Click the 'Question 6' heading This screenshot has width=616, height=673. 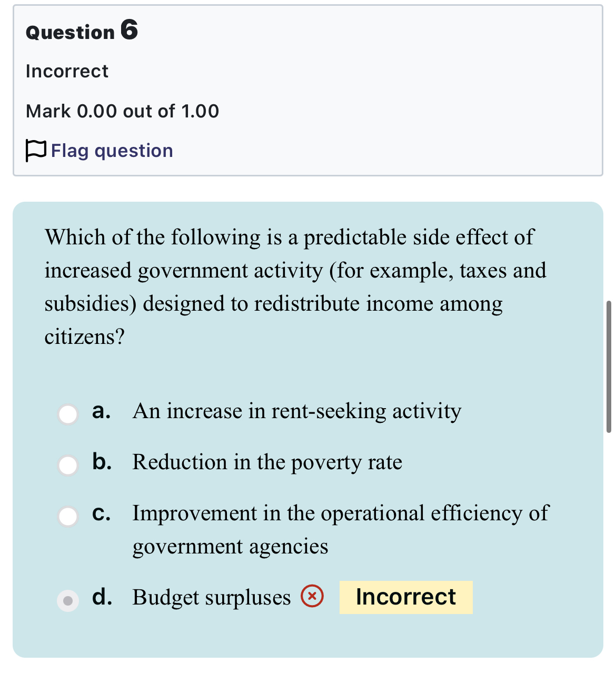(82, 31)
